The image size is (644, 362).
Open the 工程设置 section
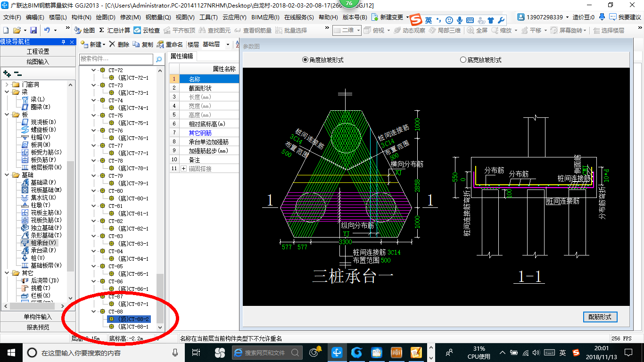tap(38, 51)
